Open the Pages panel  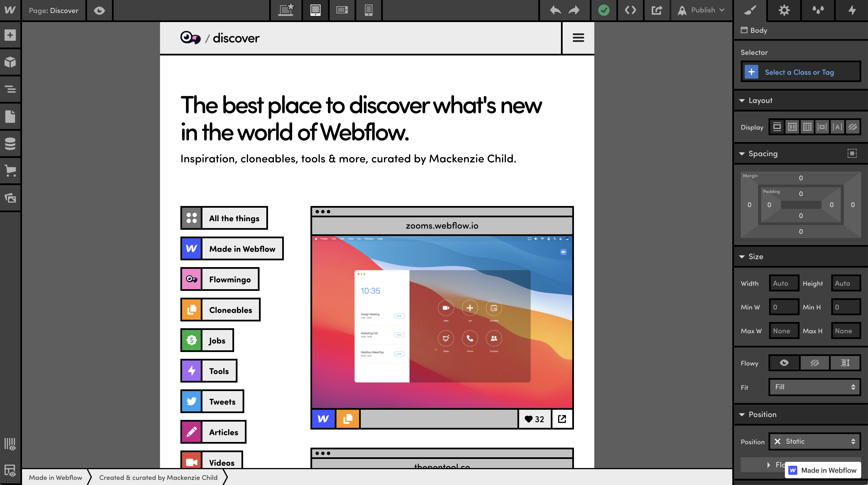10,116
